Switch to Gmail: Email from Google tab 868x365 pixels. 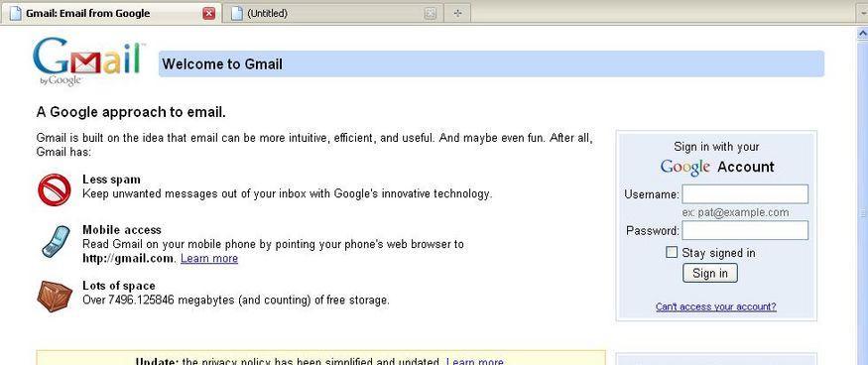click(111, 13)
